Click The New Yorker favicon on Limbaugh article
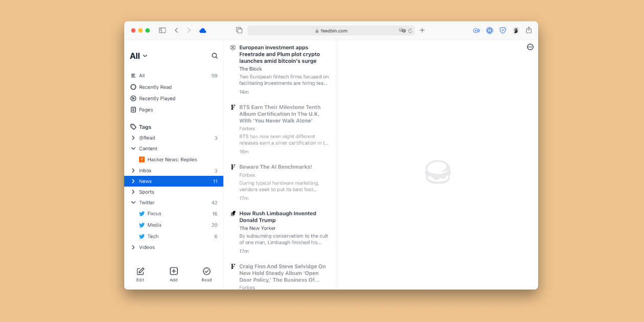Screen dimensions: 644x322 click(233, 214)
